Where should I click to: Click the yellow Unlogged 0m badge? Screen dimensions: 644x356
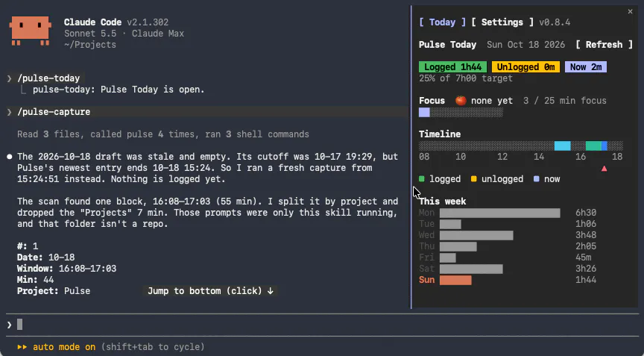[x=525, y=67]
